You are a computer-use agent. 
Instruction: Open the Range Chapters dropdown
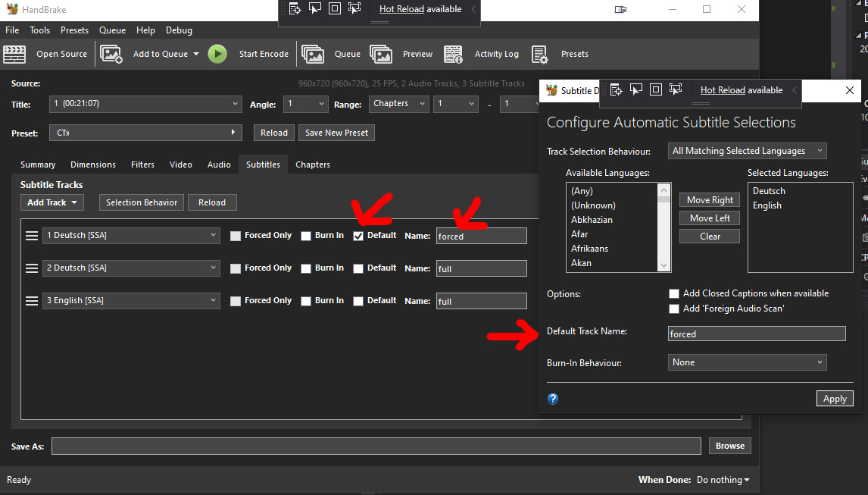[398, 104]
